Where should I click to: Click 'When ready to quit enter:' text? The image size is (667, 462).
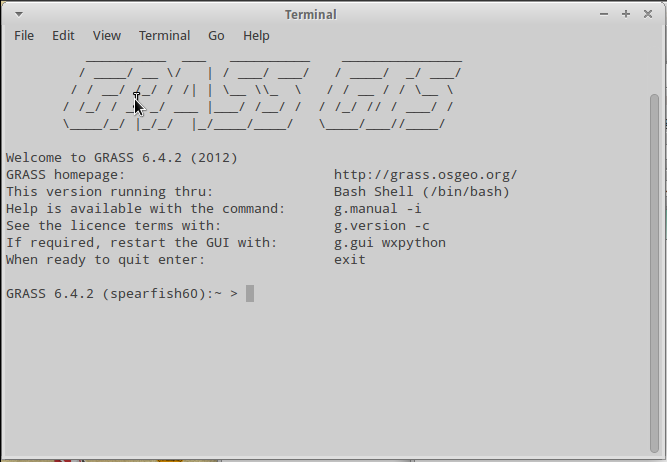tap(105, 260)
